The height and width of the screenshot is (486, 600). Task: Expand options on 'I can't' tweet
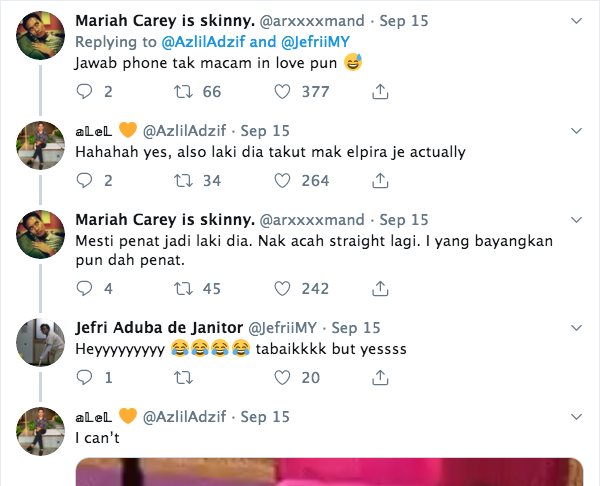tap(576, 417)
